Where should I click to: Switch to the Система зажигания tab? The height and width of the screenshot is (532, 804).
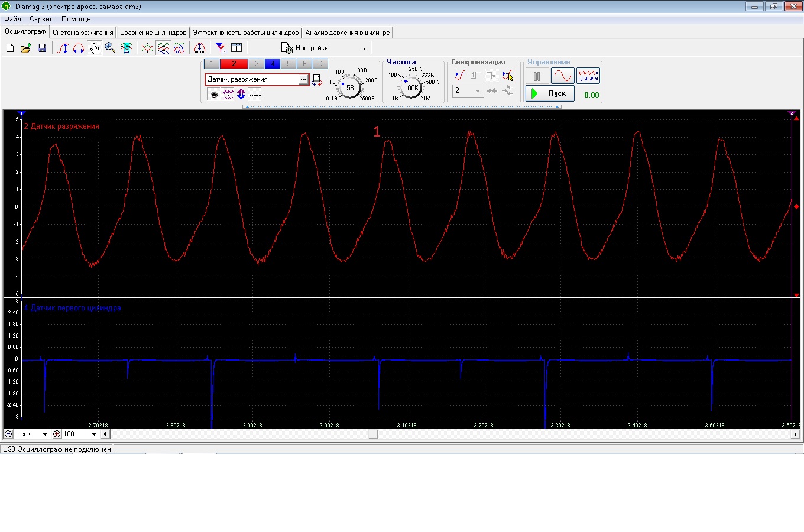click(83, 33)
